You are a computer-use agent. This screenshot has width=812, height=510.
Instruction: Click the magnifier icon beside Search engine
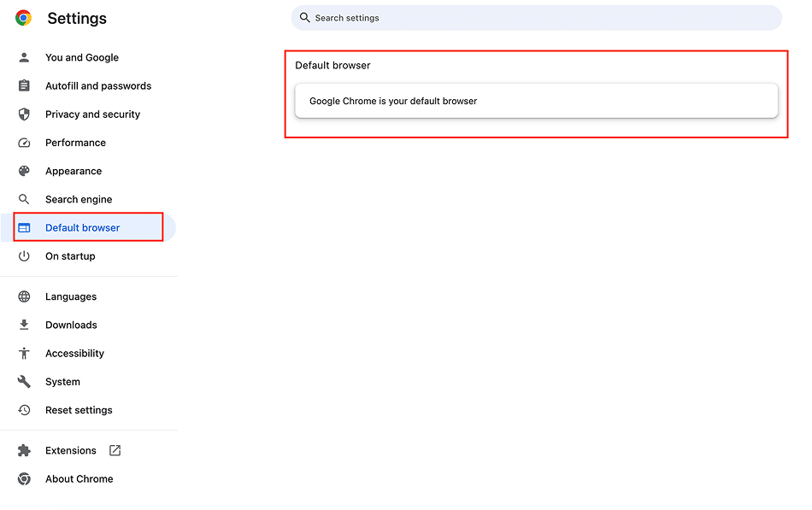(x=24, y=199)
